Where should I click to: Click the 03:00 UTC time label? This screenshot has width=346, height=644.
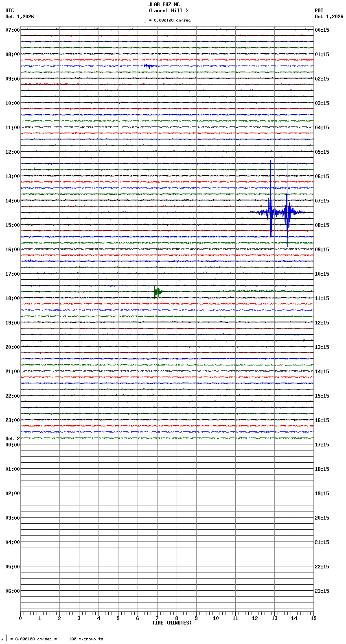[x=13, y=518]
